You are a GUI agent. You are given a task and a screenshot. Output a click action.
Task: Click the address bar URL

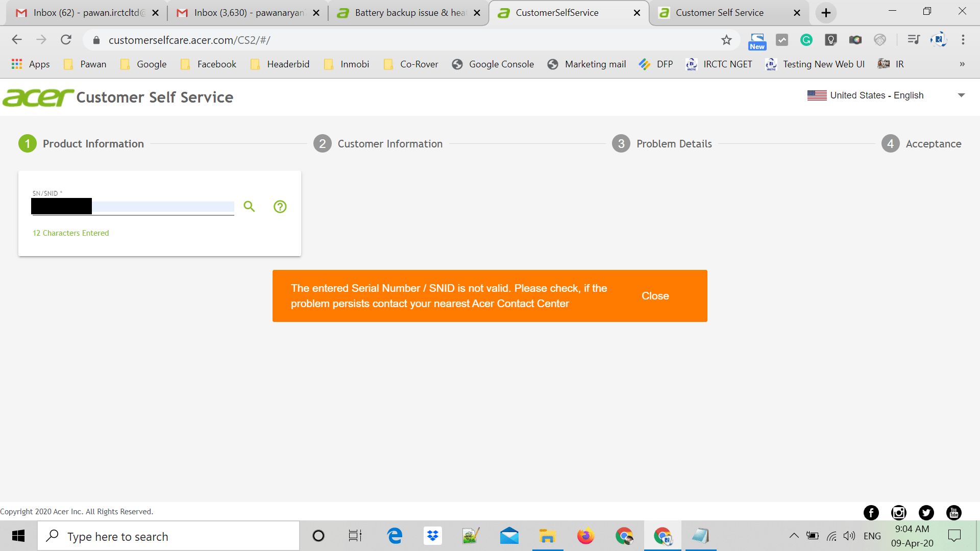coord(189,40)
